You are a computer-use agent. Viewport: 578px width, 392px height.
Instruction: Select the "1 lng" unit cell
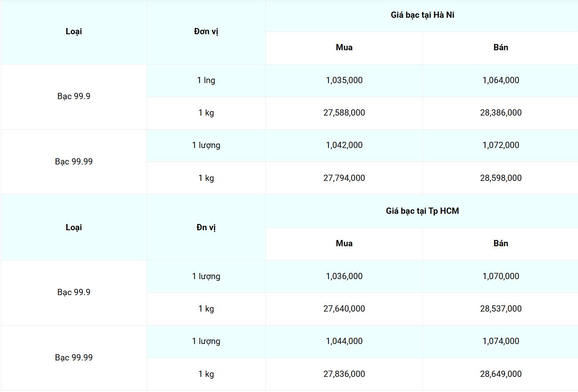206,80
